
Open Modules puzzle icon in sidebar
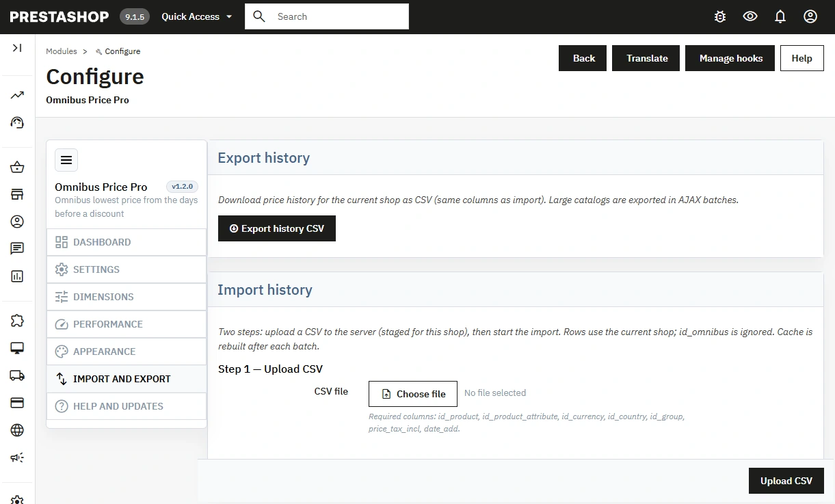[x=17, y=321]
